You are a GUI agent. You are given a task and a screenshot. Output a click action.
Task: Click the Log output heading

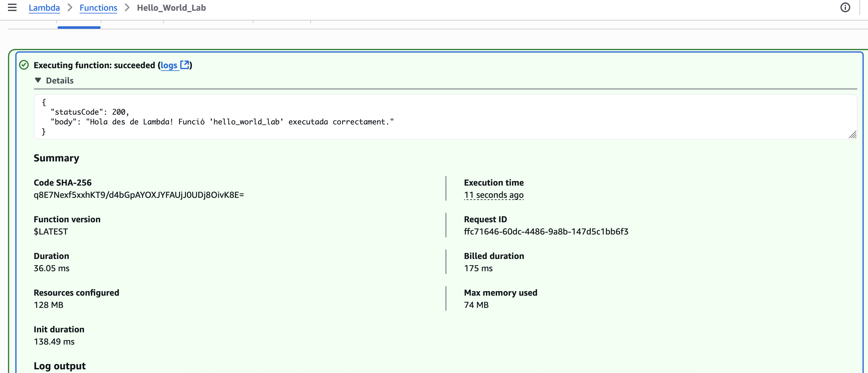point(60,366)
